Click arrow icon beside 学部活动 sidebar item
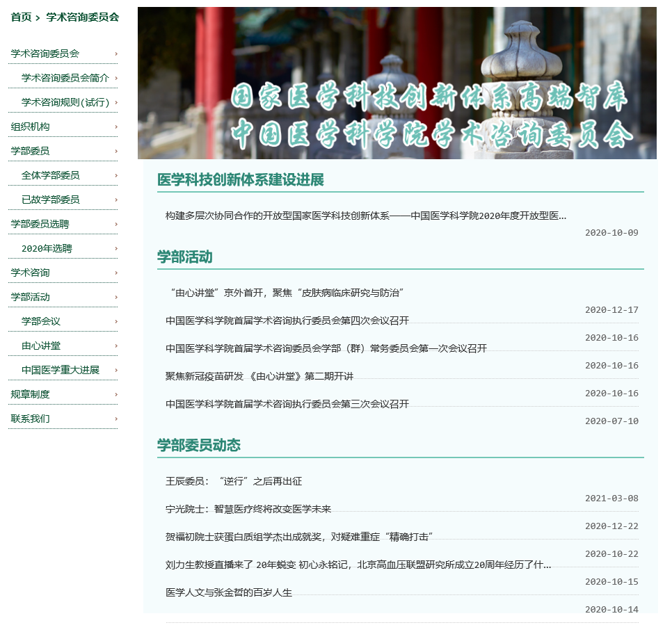Viewport: 672px width, 632px height. tap(116, 298)
